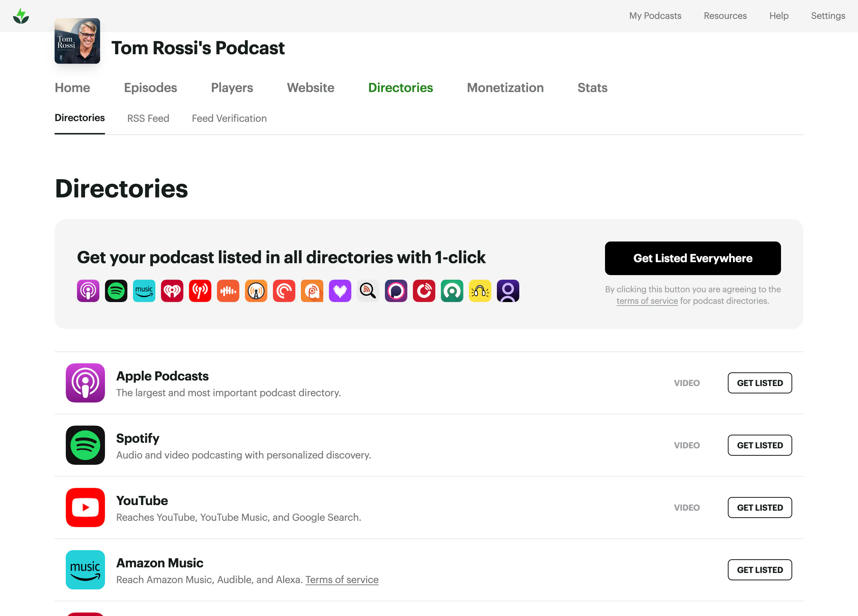
Task: Open the Episodes tab
Action: point(150,88)
